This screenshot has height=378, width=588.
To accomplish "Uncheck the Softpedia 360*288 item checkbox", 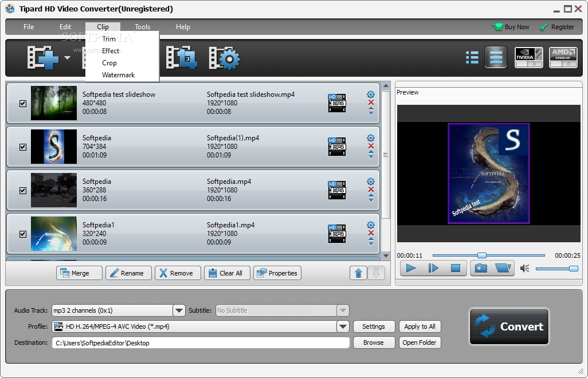I will point(23,190).
